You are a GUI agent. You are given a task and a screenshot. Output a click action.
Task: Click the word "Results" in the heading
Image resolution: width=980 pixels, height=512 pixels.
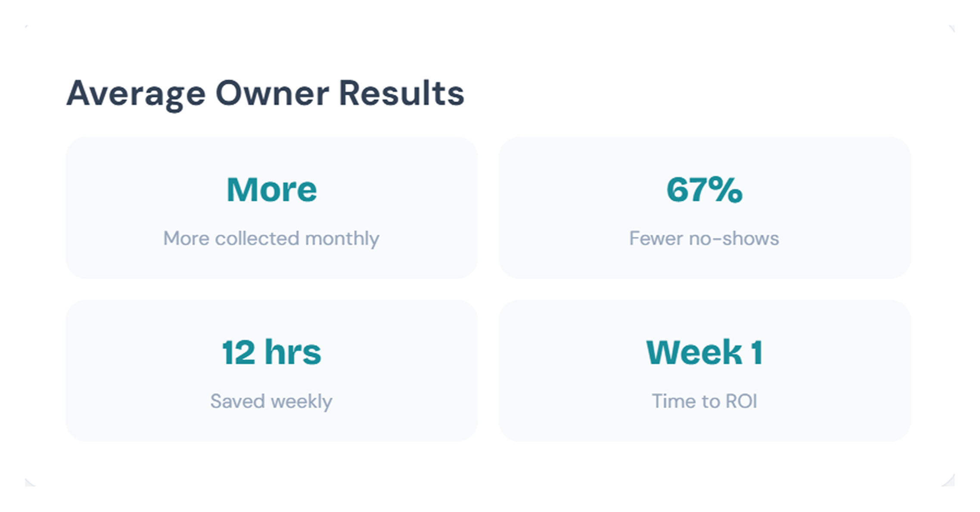[401, 93]
